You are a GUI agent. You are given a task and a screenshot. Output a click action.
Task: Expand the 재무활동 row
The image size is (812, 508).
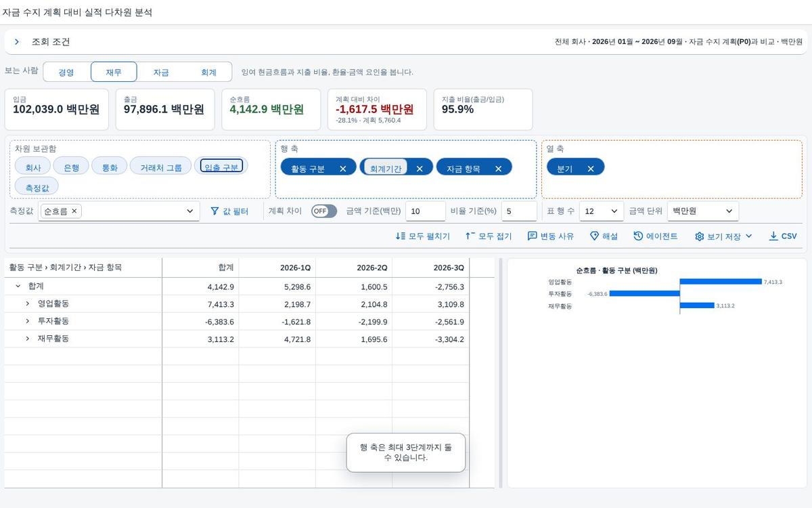[x=28, y=339]
